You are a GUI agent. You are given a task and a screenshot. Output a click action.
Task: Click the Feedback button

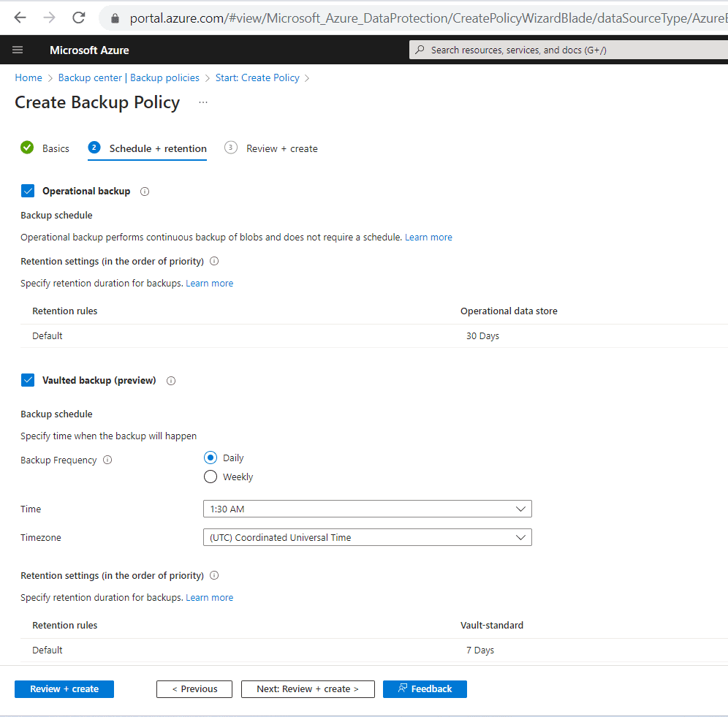click(425, 689)
